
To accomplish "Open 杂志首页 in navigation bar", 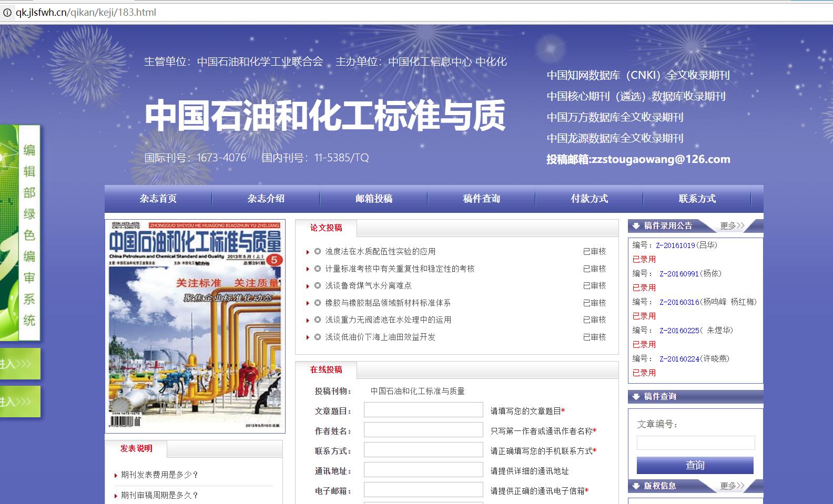I will (158, 199).
